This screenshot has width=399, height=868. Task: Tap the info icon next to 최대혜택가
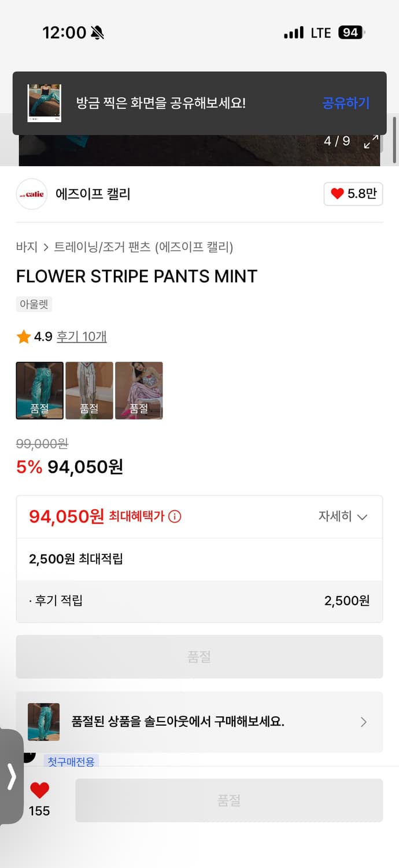(x=175, y=516)
